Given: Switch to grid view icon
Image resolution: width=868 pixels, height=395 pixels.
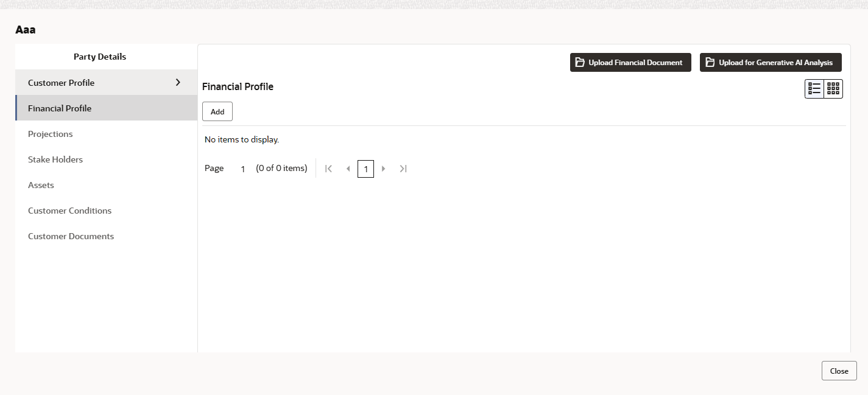Looking at the screenshot, I should 833,89.
